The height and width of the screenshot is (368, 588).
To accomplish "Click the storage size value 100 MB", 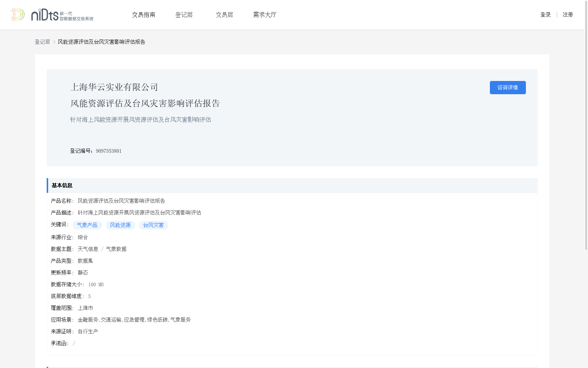I will point(96,284).
